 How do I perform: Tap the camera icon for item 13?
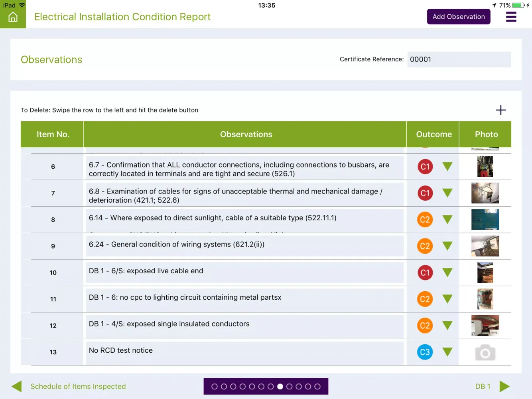(x=485, y=353)
